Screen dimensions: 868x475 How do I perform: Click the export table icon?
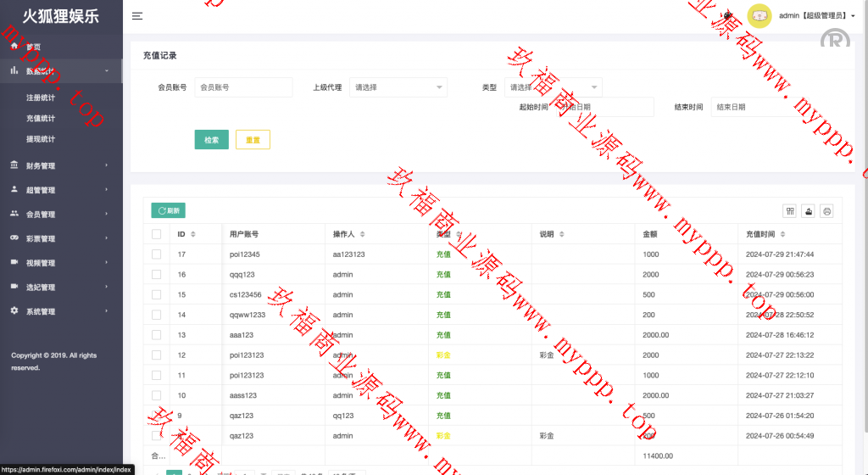pyautogui.click(x=809, y=211)
